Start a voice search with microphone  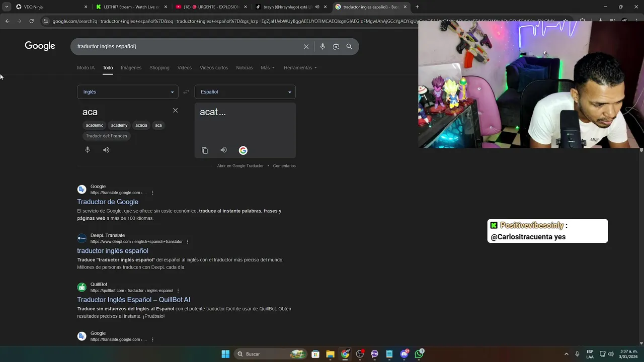pyautogui.click(x=323, y=46)
